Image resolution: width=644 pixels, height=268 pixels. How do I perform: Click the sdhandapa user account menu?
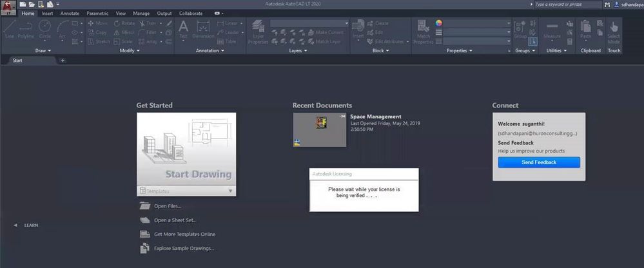629,4
